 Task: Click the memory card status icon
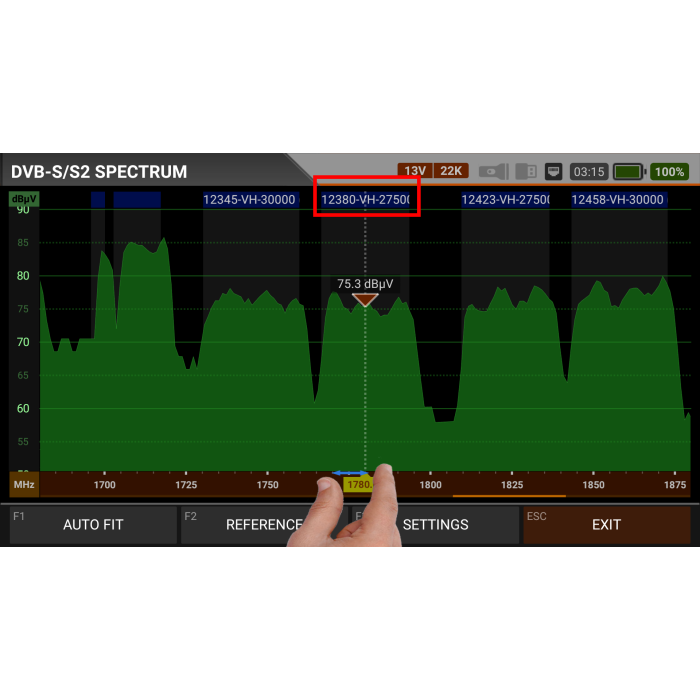(526, 171)
